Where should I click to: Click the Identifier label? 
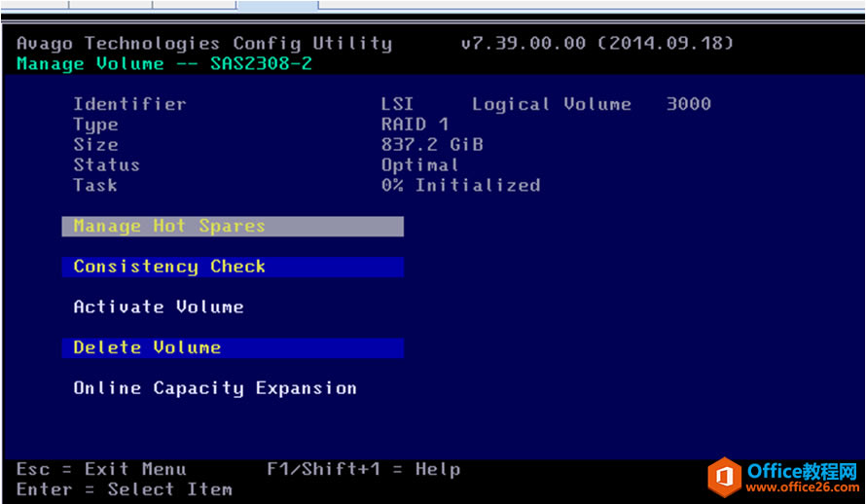click(129, 104)
